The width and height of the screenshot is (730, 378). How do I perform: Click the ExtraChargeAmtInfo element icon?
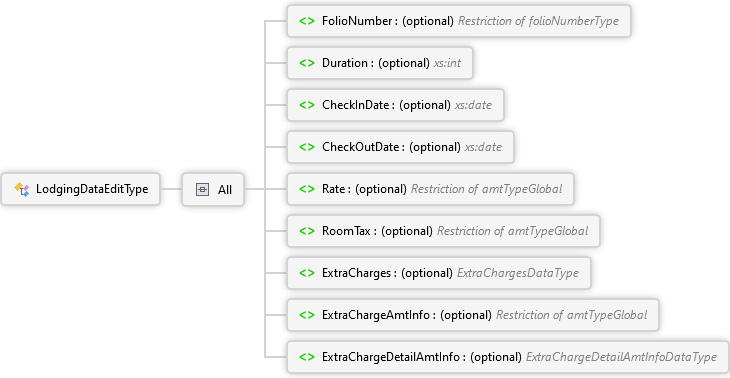307,315
